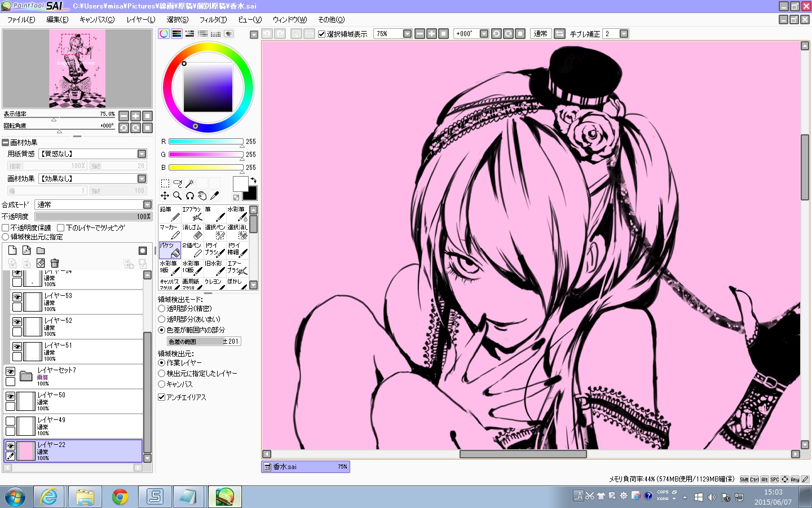Click the Windows Start button
The height and width of the screenshot is (508, 812).
pyautogui.click(x=15, y=497)
